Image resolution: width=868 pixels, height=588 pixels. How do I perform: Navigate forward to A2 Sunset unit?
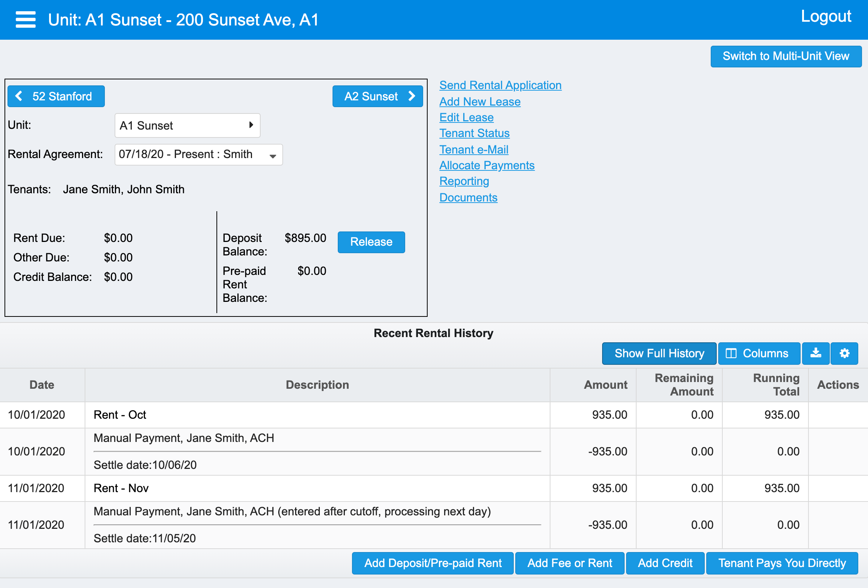click(377, 96)
